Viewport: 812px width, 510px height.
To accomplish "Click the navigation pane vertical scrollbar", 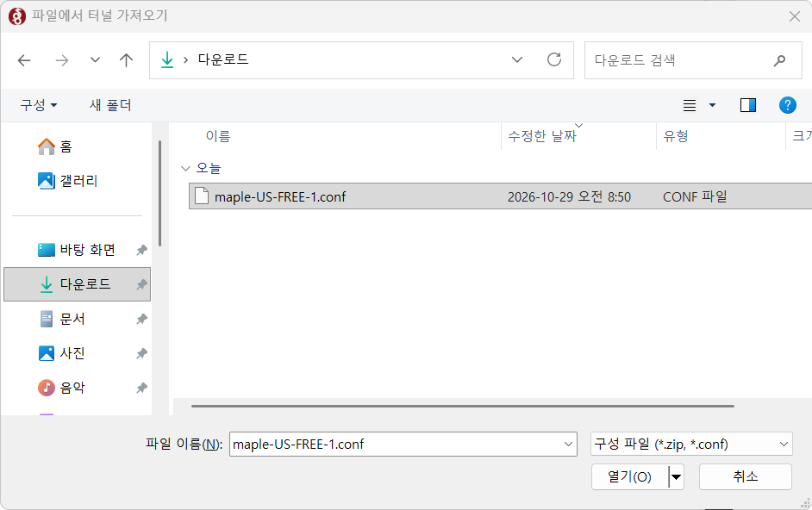I will tap(160, 193).
